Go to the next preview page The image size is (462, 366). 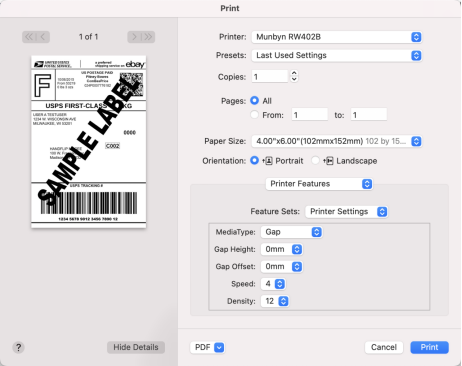tap(134, 37)
